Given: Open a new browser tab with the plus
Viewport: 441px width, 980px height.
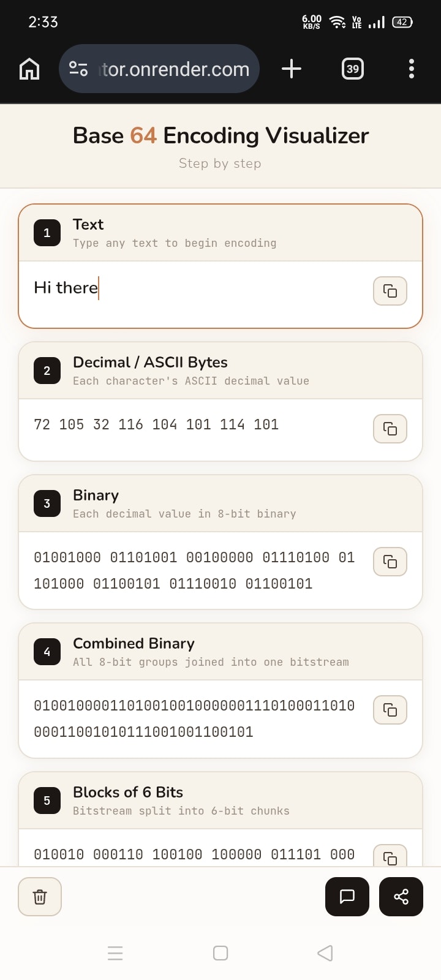Looking at the screenshot, I should click(x=292, y=69).
